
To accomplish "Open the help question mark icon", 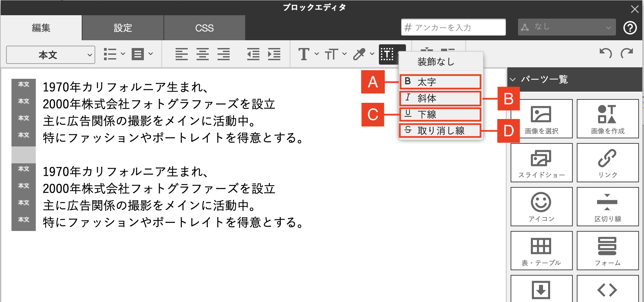I will point(630,28).
